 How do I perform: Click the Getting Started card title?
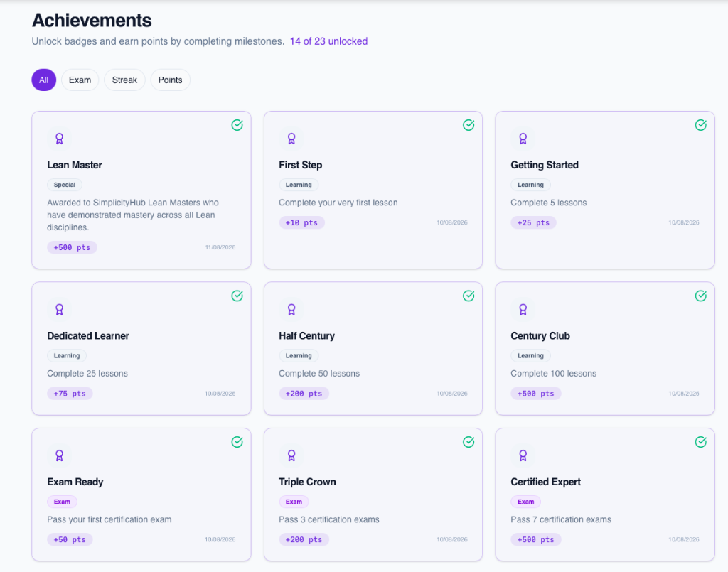click(545, 165)
